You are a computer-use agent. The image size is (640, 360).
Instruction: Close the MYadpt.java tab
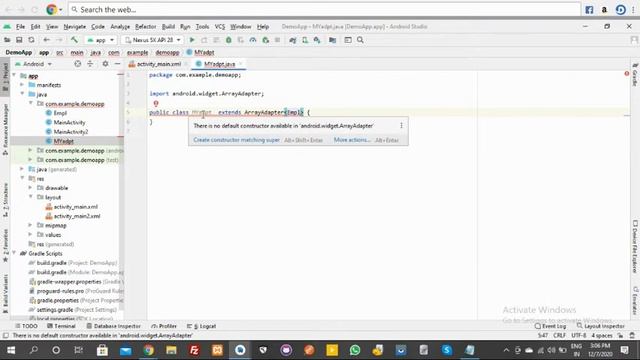[x=240, y=64]
